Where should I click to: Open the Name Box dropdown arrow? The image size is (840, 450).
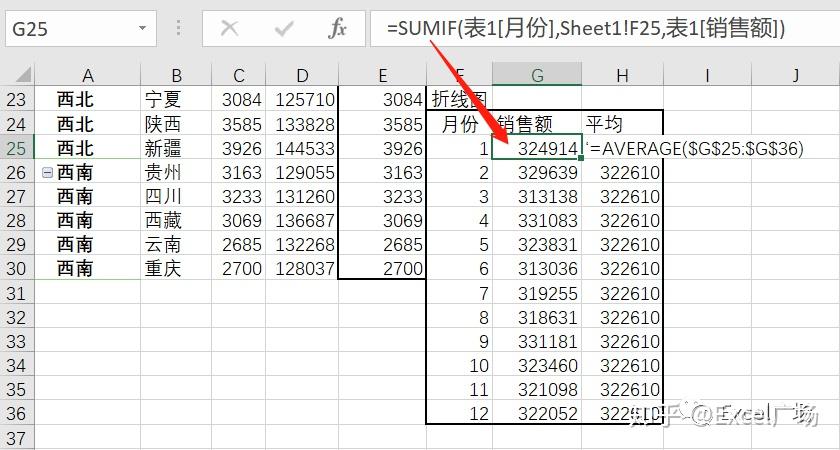click(142, 28)
